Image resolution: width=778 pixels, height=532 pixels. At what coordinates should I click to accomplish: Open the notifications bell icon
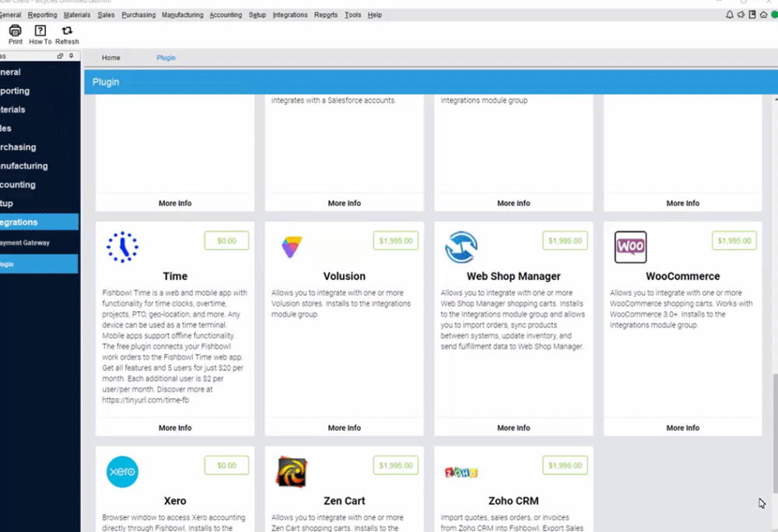click(730, 15)
